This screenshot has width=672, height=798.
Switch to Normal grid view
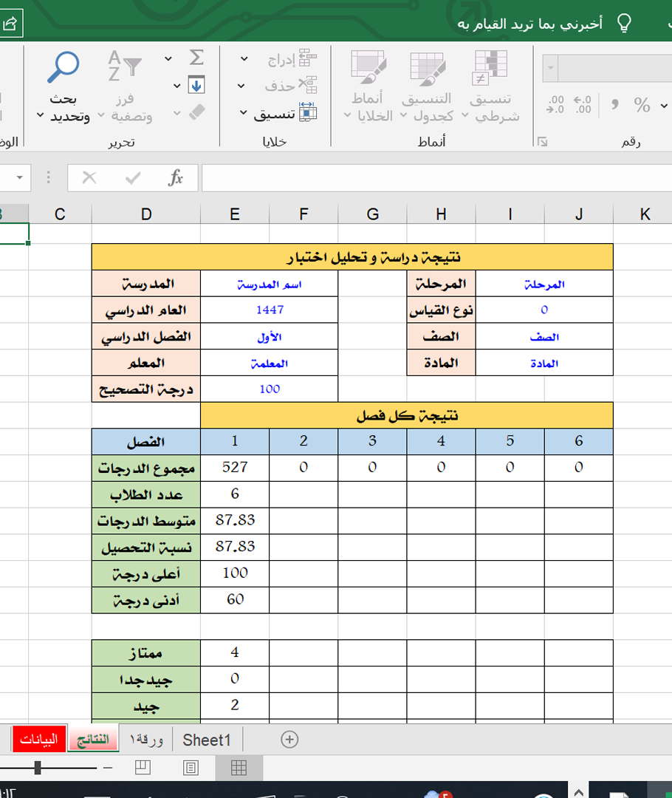238,768
